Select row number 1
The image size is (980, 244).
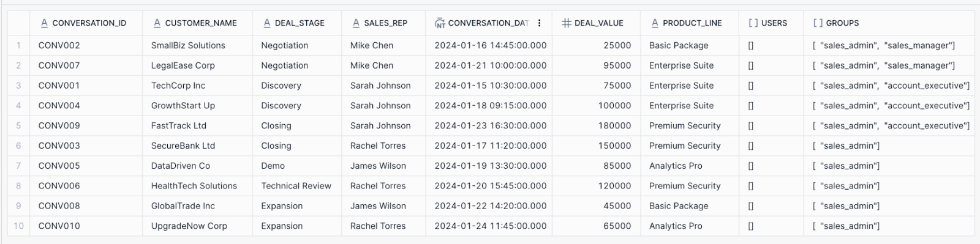[x=18, y=45]
